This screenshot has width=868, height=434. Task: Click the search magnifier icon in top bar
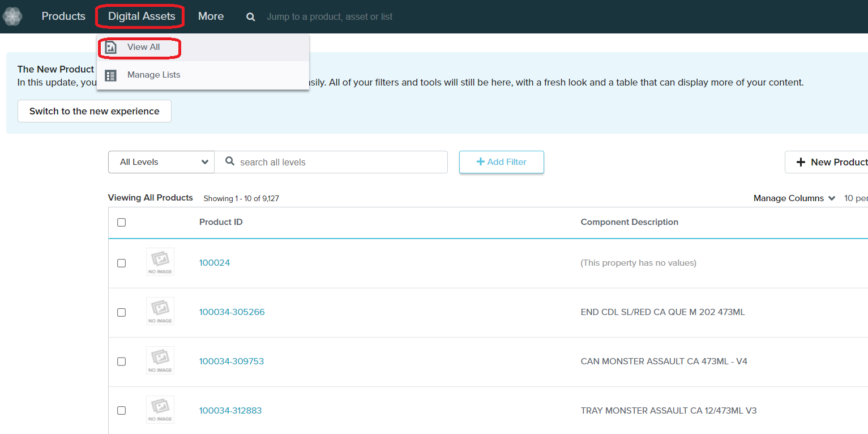tap(250, 17)
